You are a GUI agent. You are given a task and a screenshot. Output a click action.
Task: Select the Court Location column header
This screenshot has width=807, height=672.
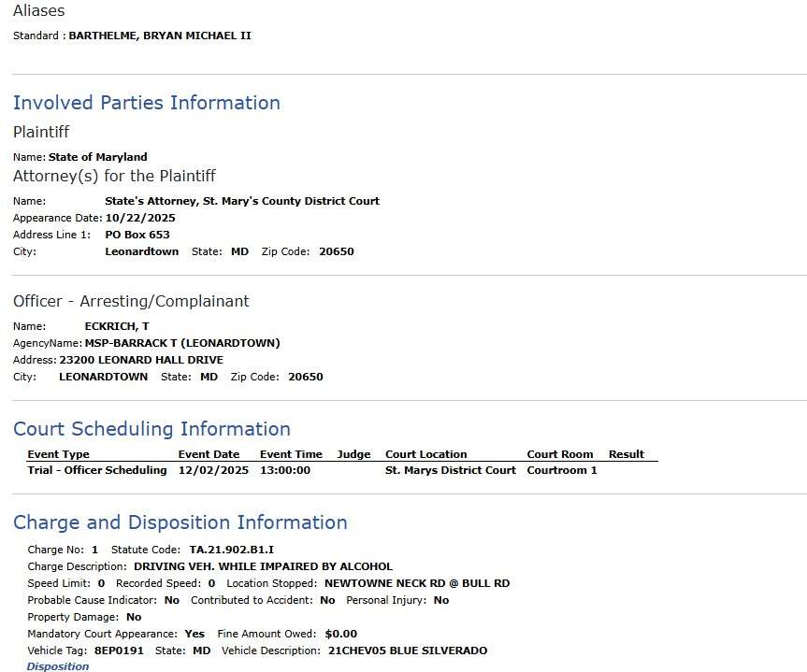click(425, 454)
